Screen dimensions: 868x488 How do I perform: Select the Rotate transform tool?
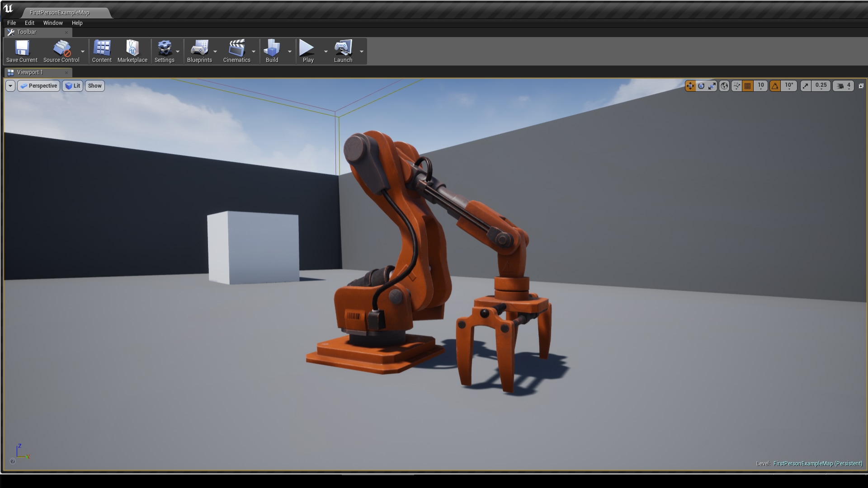pos(701,86)
